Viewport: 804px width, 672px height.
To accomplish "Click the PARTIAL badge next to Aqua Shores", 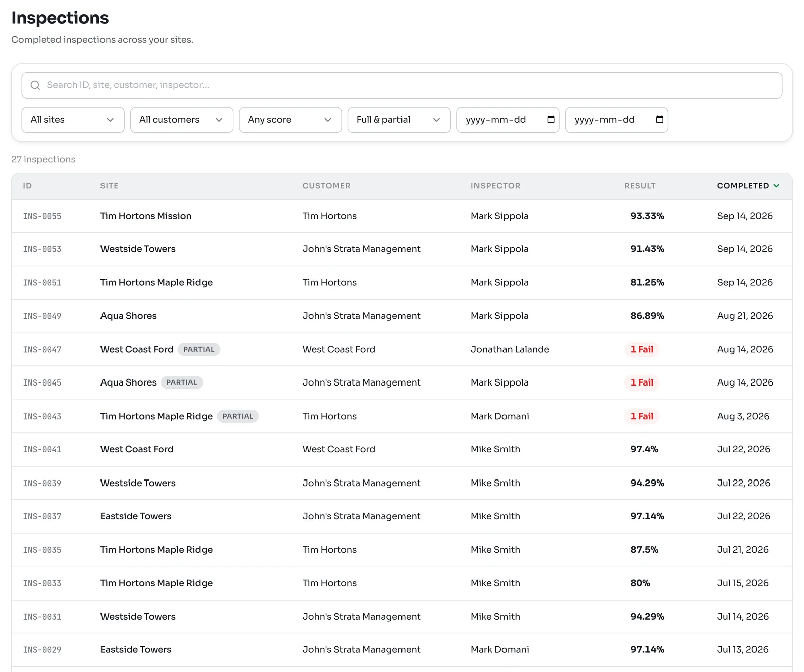I will (x=182, y=382).
